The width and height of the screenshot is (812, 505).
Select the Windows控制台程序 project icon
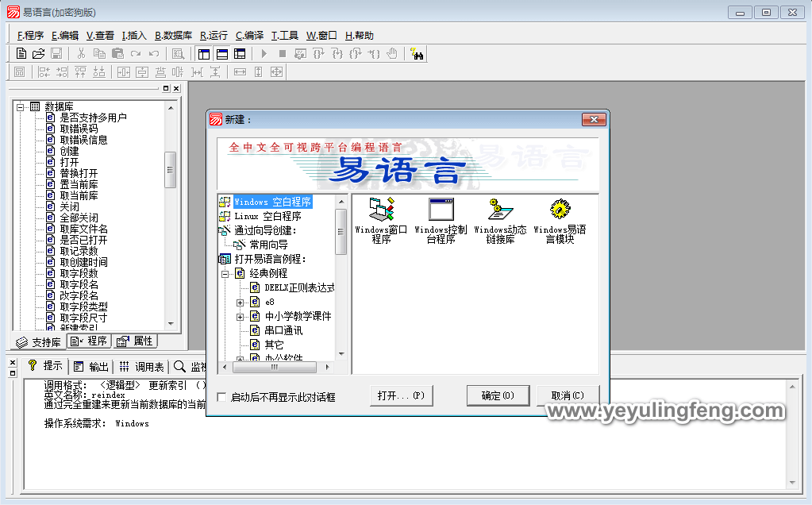[x=441, y=221]
